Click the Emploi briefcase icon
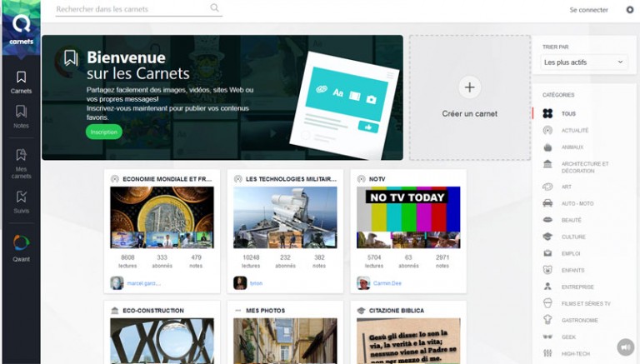The width and height of the screenshot is (640, 364). [x=547, y=253]
